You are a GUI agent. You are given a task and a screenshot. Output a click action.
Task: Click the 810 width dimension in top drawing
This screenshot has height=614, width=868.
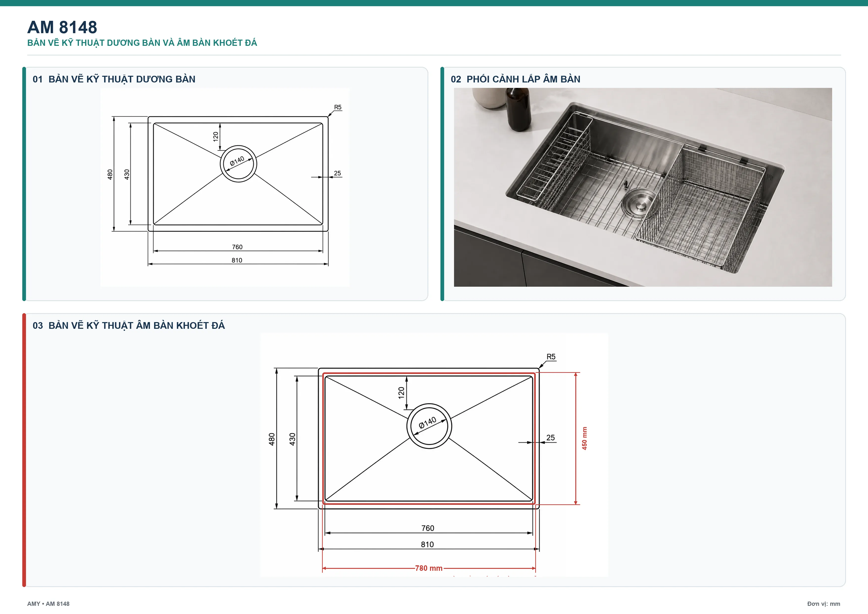pos(237,260)
